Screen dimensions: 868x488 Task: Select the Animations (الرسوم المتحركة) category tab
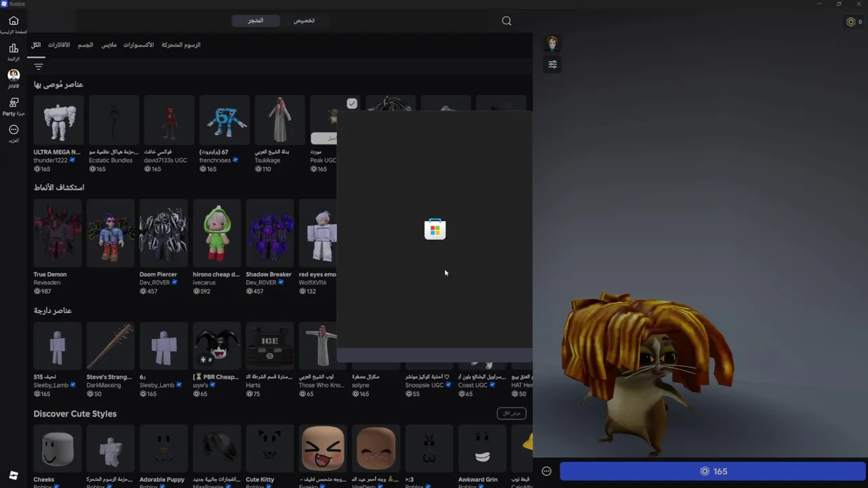click(x=181, y=45)
